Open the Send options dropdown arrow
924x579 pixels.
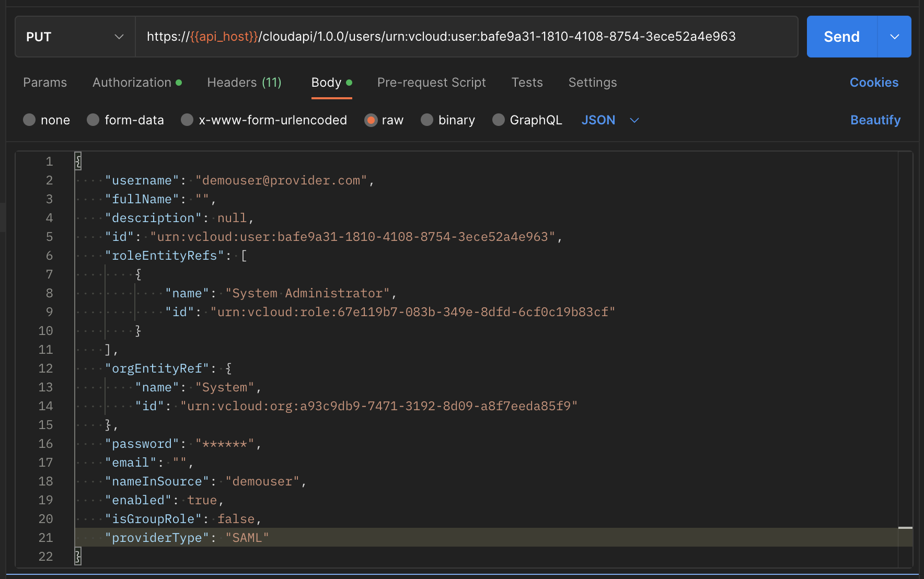coord(895,37)
